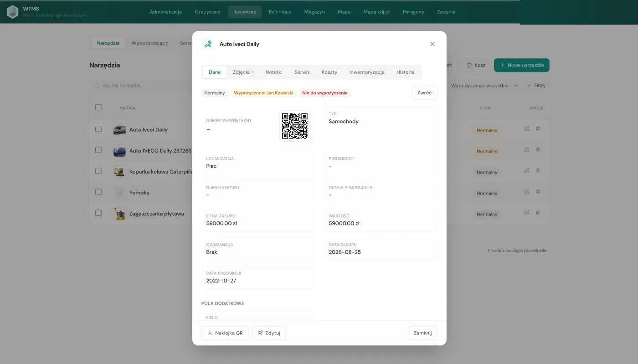Click the thumbnail of Auto IVECO Daily ZS728S row
The height and width of the screenshot is (364, 638).
[119, 151]
